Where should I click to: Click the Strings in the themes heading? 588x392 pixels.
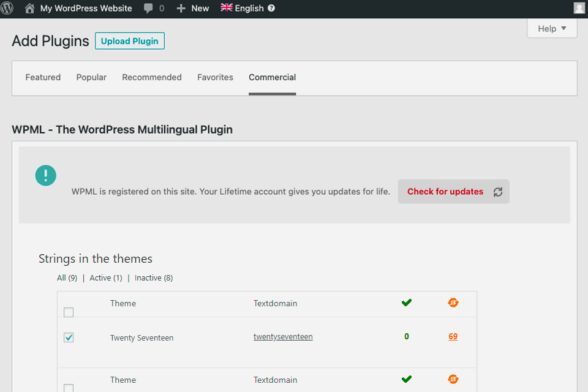pyautogui.click(x=96, y=259)
